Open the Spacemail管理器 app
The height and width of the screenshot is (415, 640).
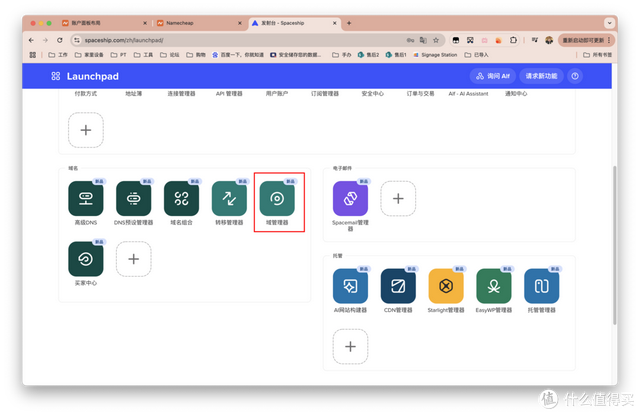350,199
